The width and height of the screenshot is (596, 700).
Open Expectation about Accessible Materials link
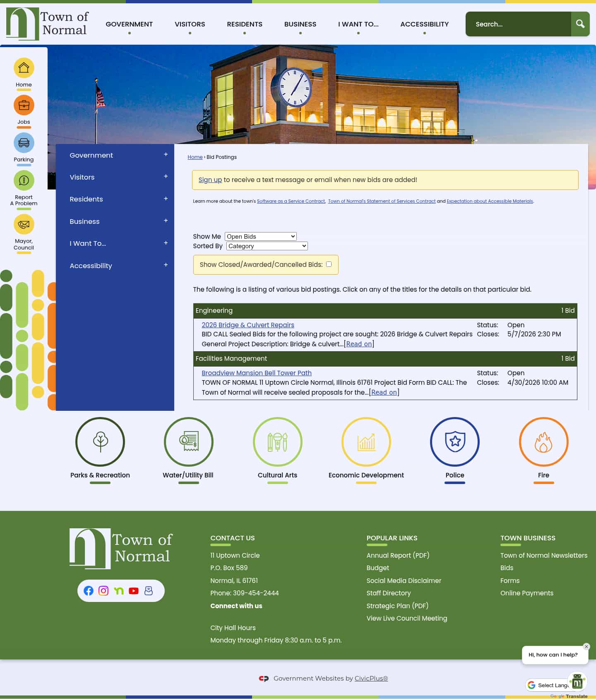pyautogui.click(x=490, y=201)
